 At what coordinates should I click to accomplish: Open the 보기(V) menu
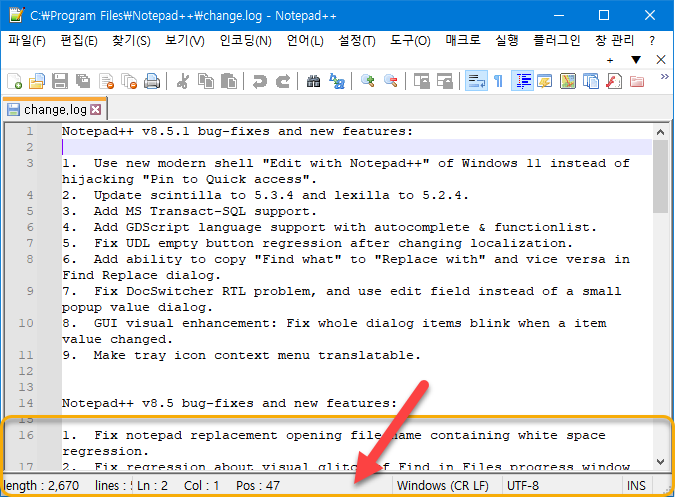coord(185,41)
